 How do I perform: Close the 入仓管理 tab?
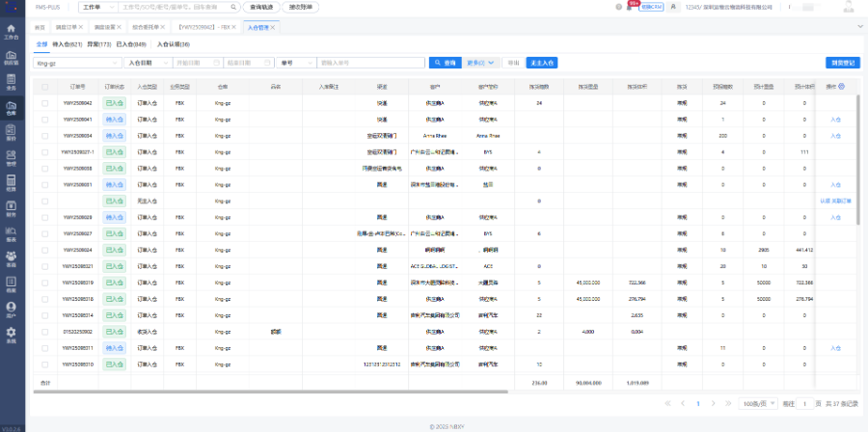click(x=274, y=27)
